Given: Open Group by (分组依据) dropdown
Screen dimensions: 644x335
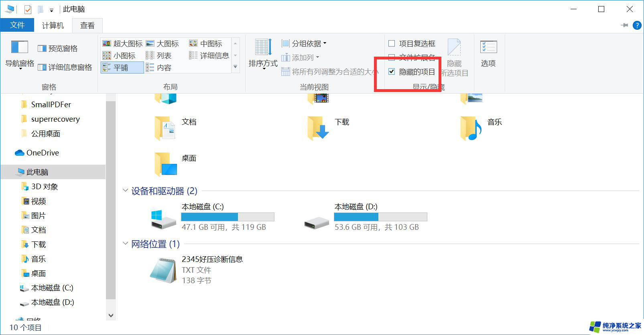Looking at the screenshot, I should pos(304,43).
